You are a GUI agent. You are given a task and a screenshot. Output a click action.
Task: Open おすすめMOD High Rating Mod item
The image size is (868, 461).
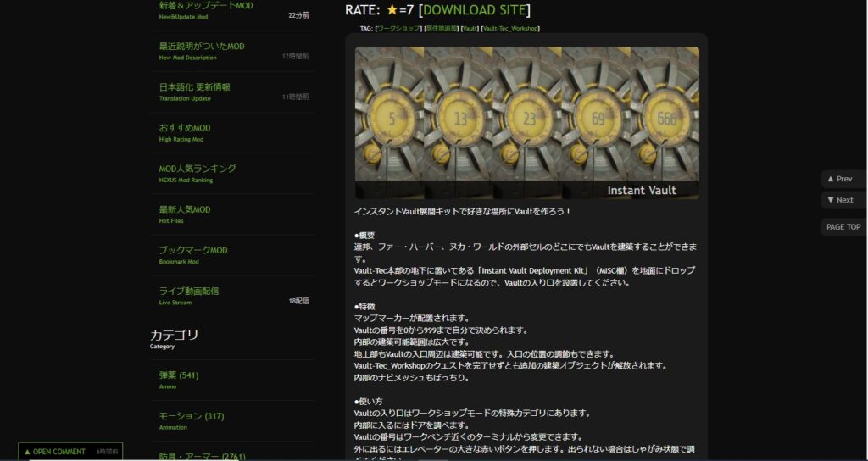coord(233,133)
